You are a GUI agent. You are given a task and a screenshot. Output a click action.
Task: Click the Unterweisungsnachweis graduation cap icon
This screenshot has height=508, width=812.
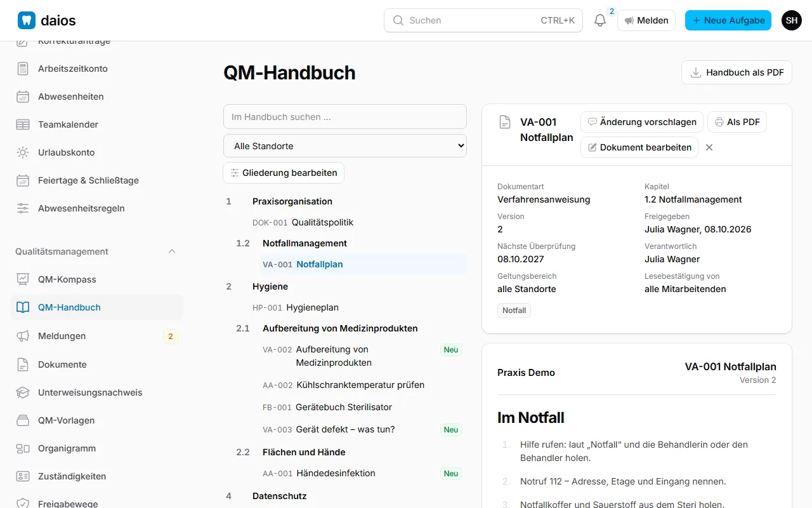[x=23, y=392]
